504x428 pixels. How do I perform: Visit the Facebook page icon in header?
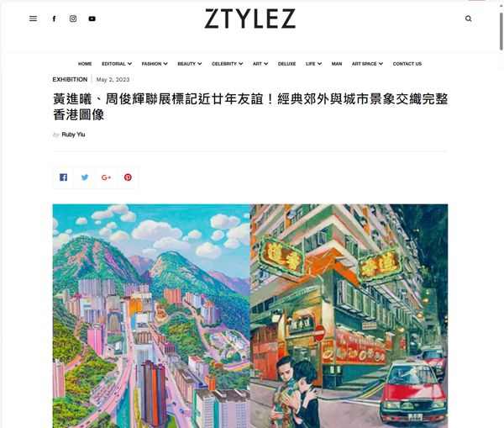point(55,18)
